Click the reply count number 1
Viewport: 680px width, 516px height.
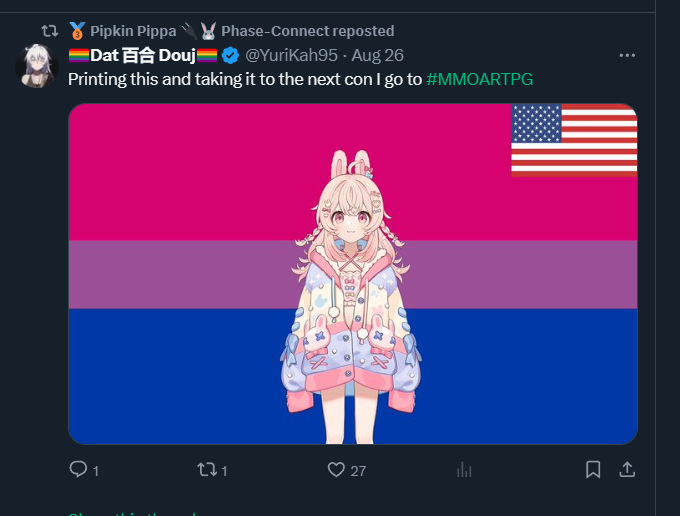96,471
